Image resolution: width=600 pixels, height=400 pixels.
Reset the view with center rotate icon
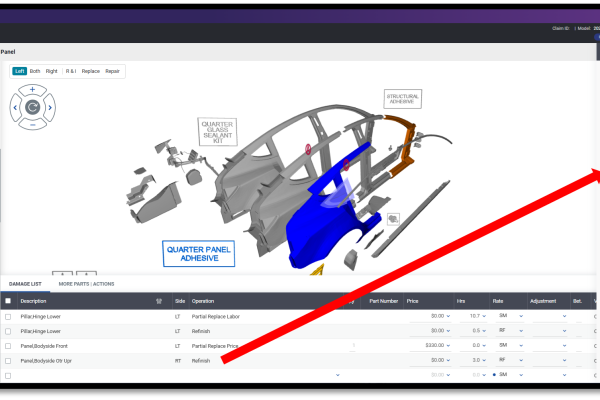pyautogui.click(x=32, y=107)
